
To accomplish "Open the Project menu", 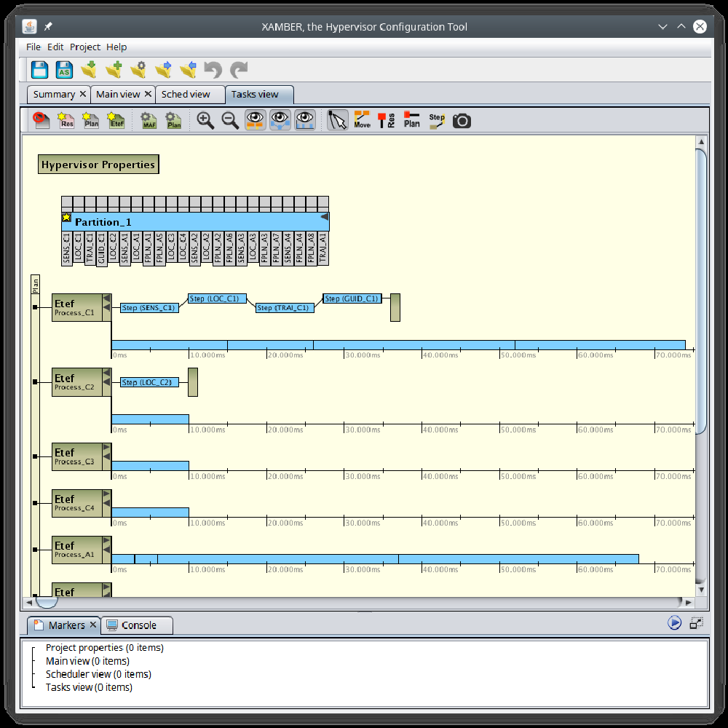I will point(85,47).
